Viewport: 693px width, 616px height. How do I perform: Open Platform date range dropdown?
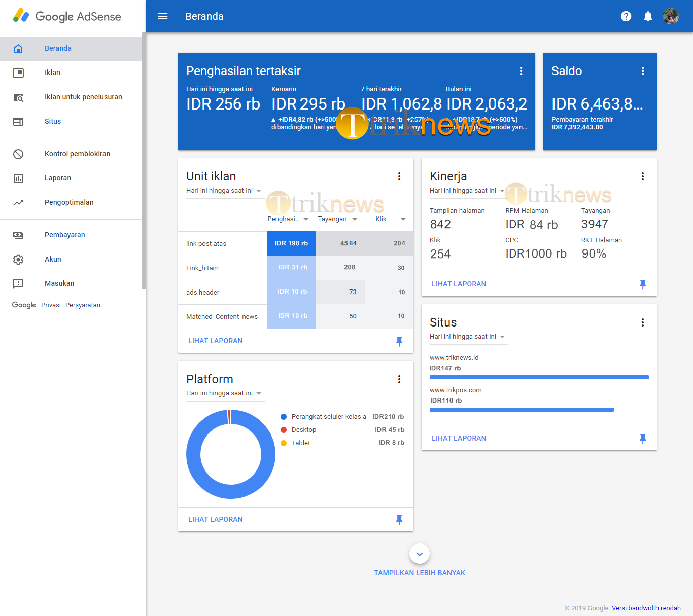tap(225, 393)
